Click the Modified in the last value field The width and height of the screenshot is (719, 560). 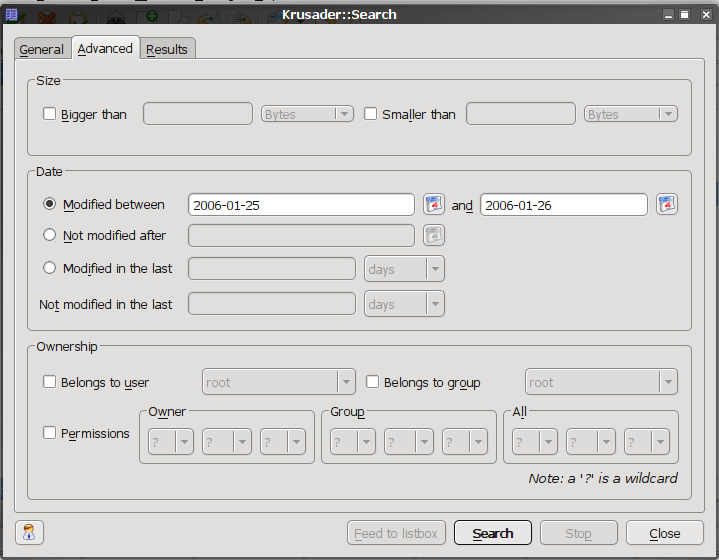pos(272,269)
